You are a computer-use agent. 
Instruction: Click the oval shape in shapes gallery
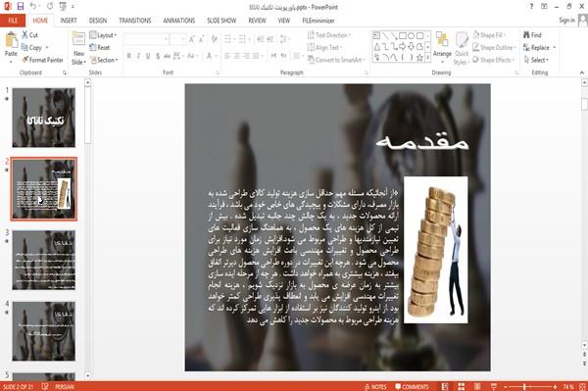click(412, 35)
